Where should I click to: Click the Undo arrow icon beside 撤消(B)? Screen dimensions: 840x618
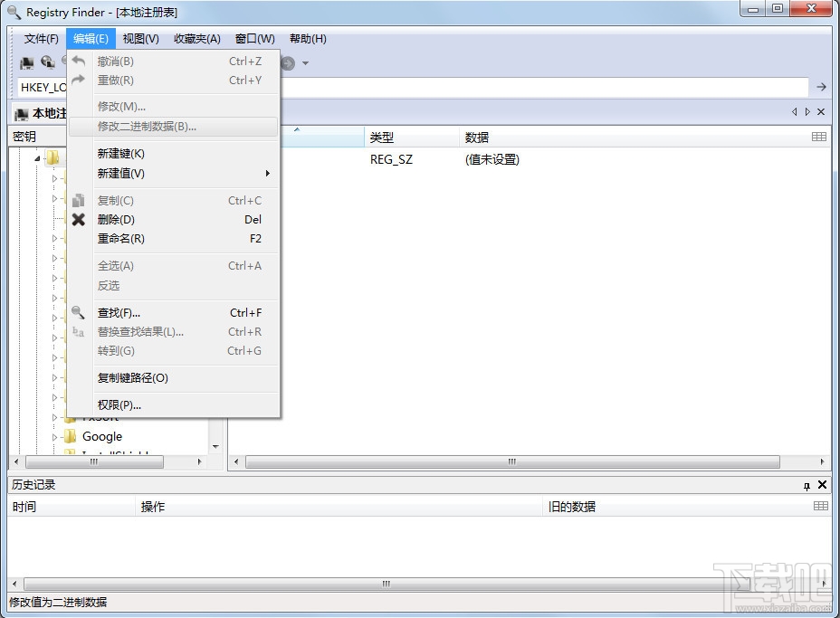80,61
